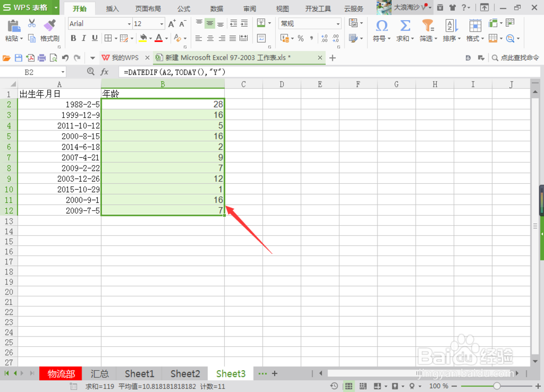
Task: Click the Paste clipboard icon
Action: pyautogui.click(x=13, y=26)
